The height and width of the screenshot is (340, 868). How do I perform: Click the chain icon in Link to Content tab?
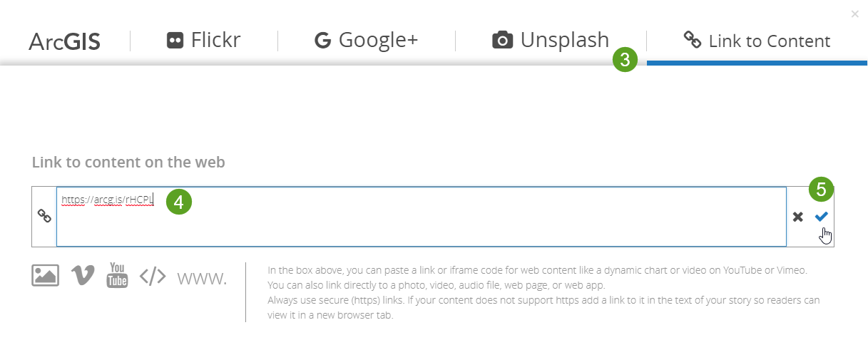693,40
